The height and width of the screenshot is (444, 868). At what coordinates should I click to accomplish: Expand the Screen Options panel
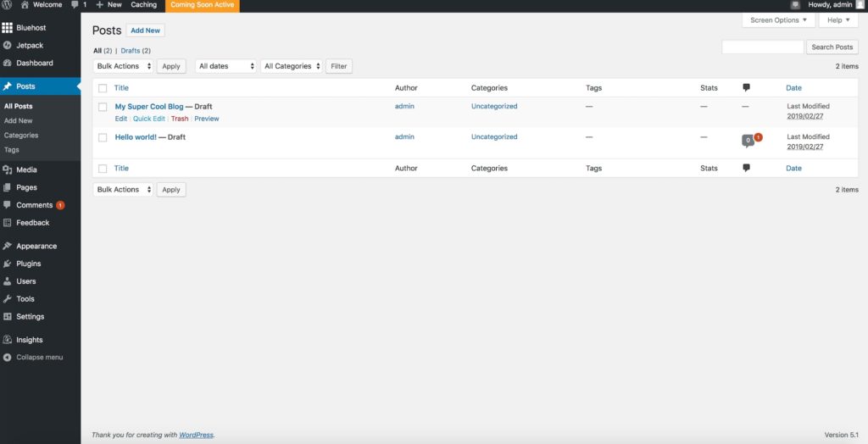click(778, 20)
